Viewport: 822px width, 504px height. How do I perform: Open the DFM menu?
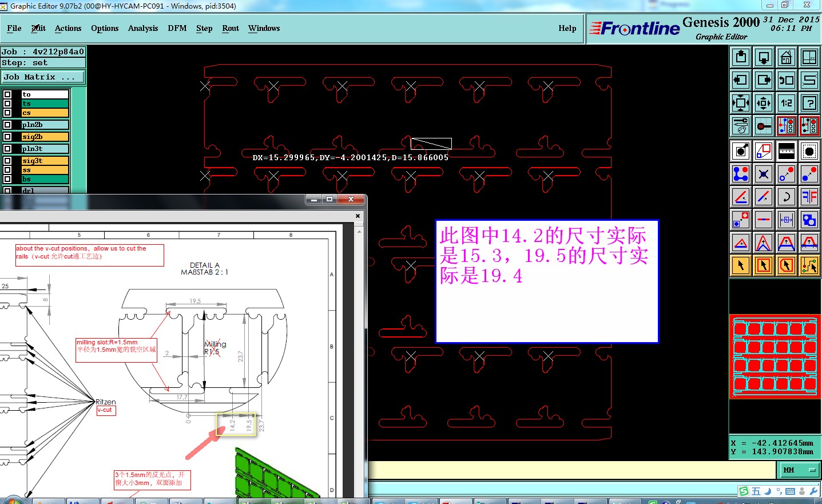[177, 28]
